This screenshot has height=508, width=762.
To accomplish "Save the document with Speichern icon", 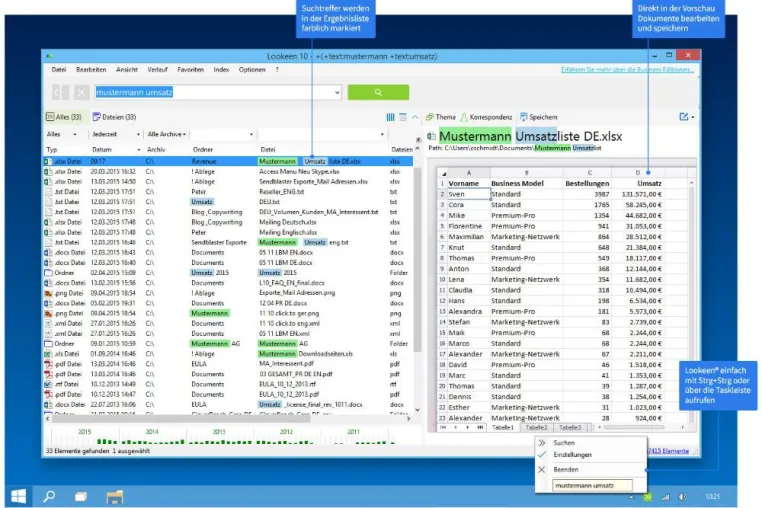I will click(x=523, y=117).
